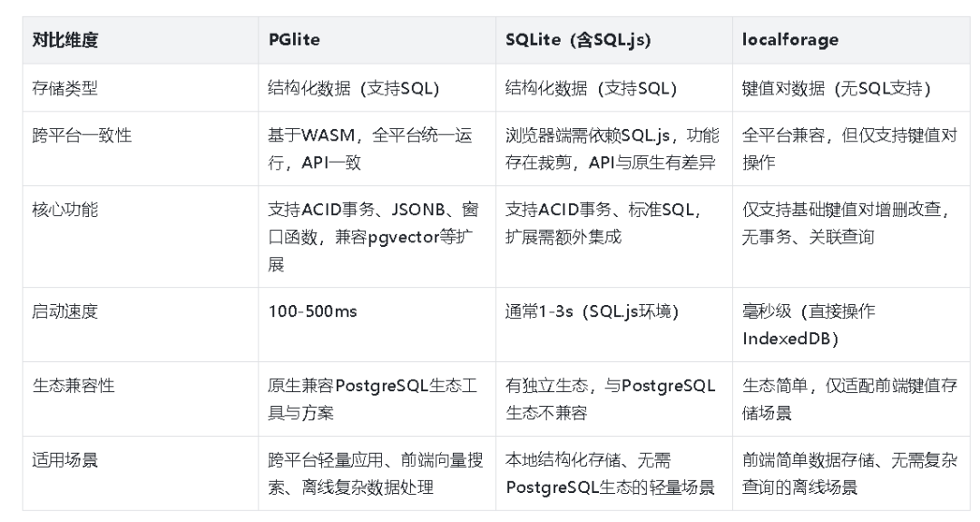Click the 毫秒级 IndexedDB cell
The height and width of the screenshot is (522, 980).
[x=851, y=324]
